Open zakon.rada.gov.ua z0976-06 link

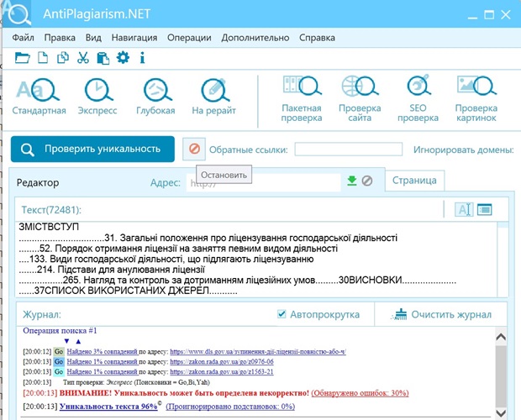(x=222, y=361)
